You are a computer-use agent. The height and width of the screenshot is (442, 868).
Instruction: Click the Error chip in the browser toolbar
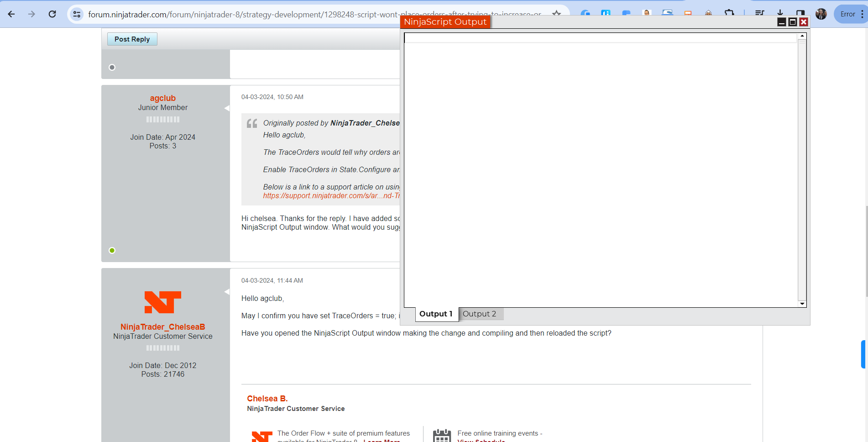[x=848, y=14]
